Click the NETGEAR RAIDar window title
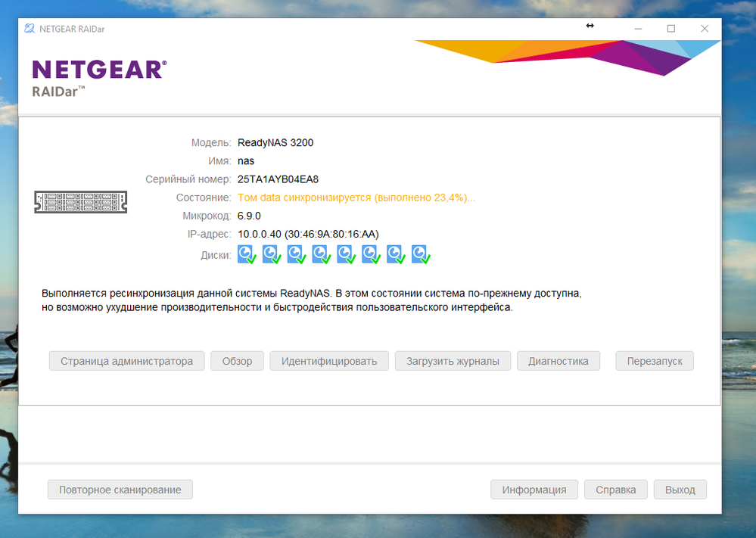The width and height of the screenshot is (756, 538). point(72,29)
